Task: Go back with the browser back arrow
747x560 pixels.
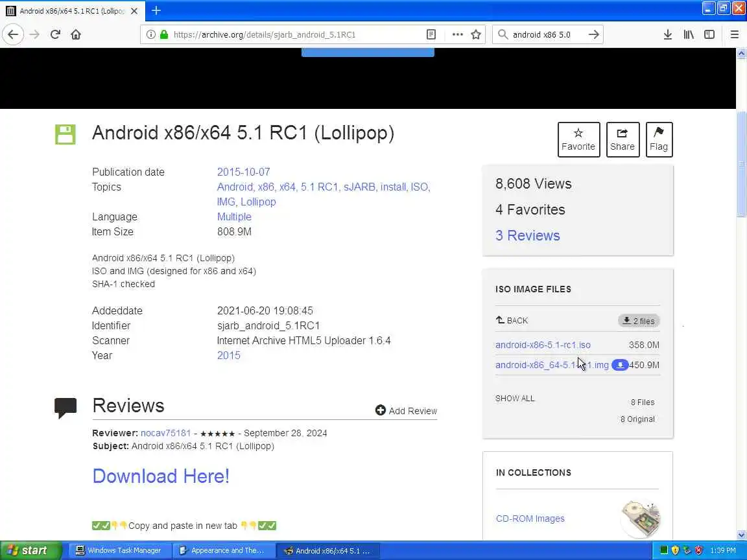Action: tap(14, 34)
